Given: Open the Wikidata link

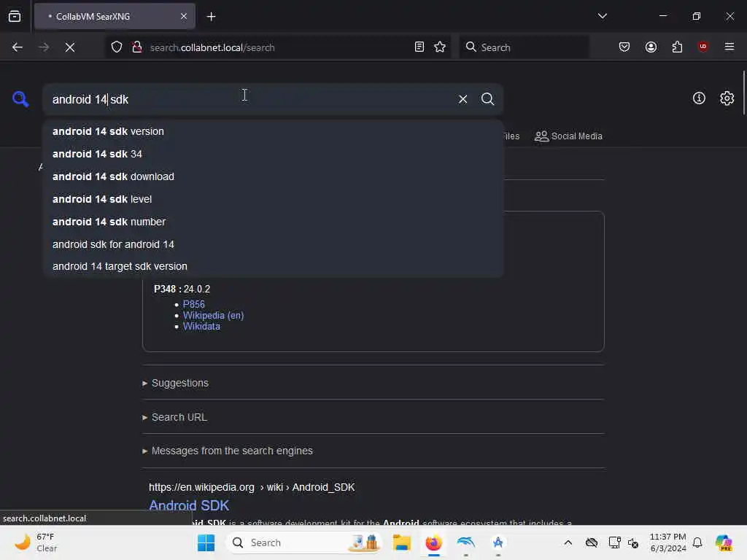Looking at the screenshot, I should pos(201,326).
